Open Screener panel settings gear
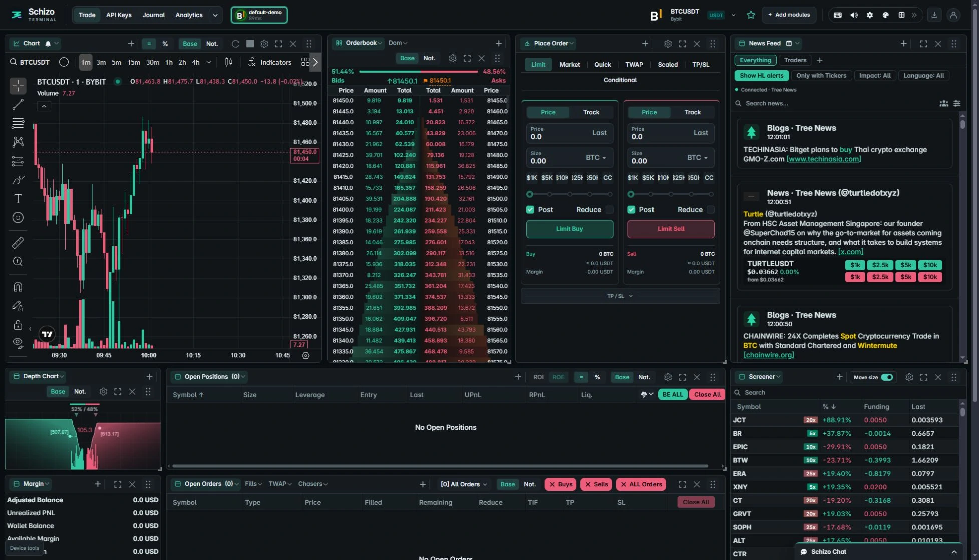 909,377
